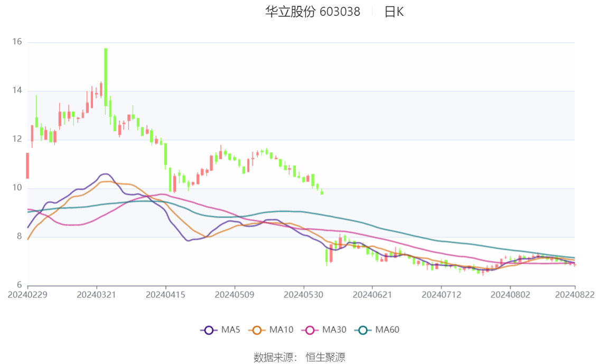Image resolution: width=599 pixels, height=364 pixels.
Task: Click the y-axis label 12
Action: click(17, 139)
